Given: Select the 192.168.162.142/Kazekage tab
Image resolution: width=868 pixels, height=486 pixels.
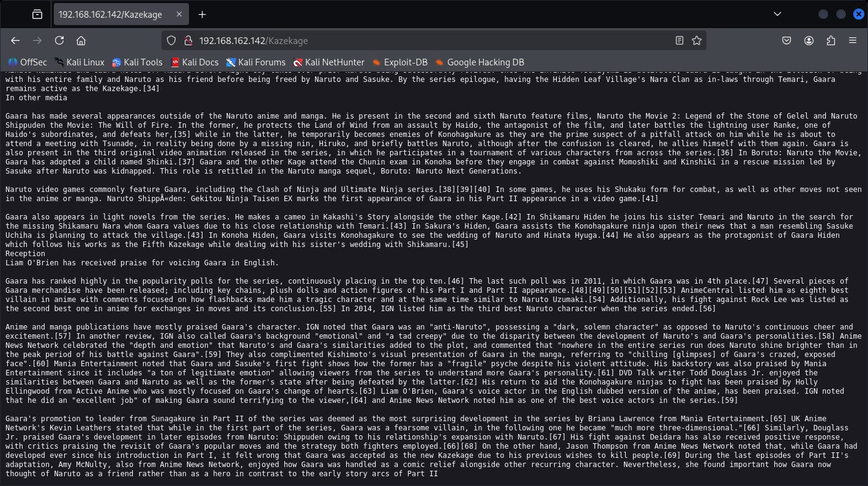Looking at the screenshot, I should pos(122,14).
